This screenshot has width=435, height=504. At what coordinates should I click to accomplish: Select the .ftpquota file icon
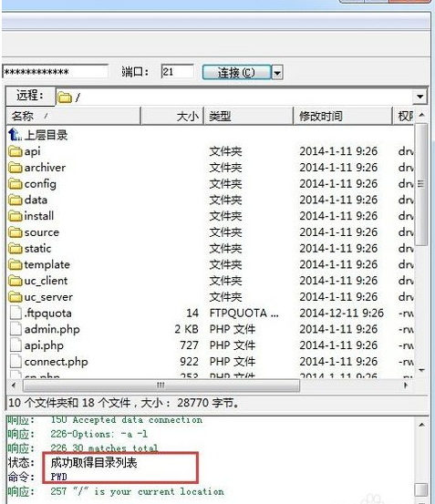click(16, 313)
